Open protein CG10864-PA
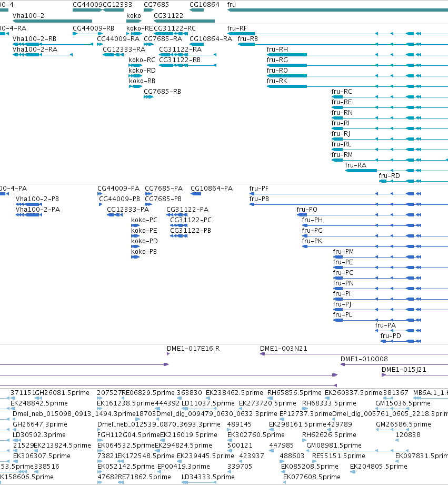The height and width of the screenshot is (485, 448). [x=212, y=189]
